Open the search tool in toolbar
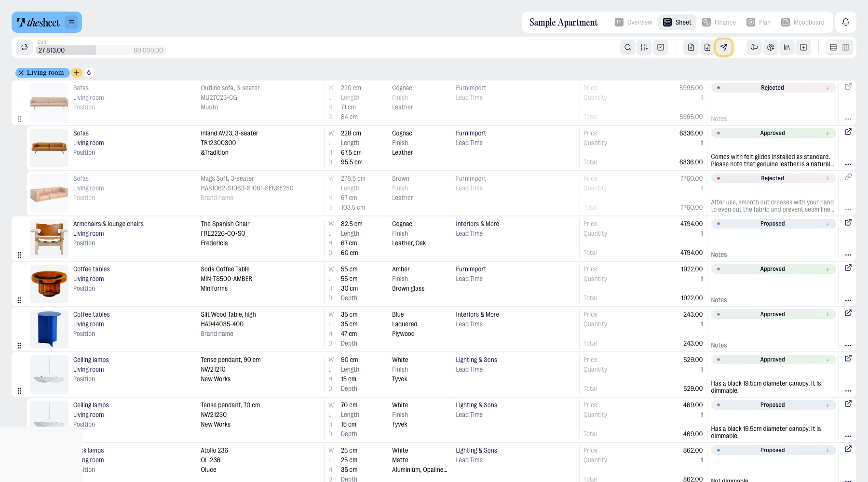The width and height of the screenshot is (868, 482). click(x=628, y=47)
